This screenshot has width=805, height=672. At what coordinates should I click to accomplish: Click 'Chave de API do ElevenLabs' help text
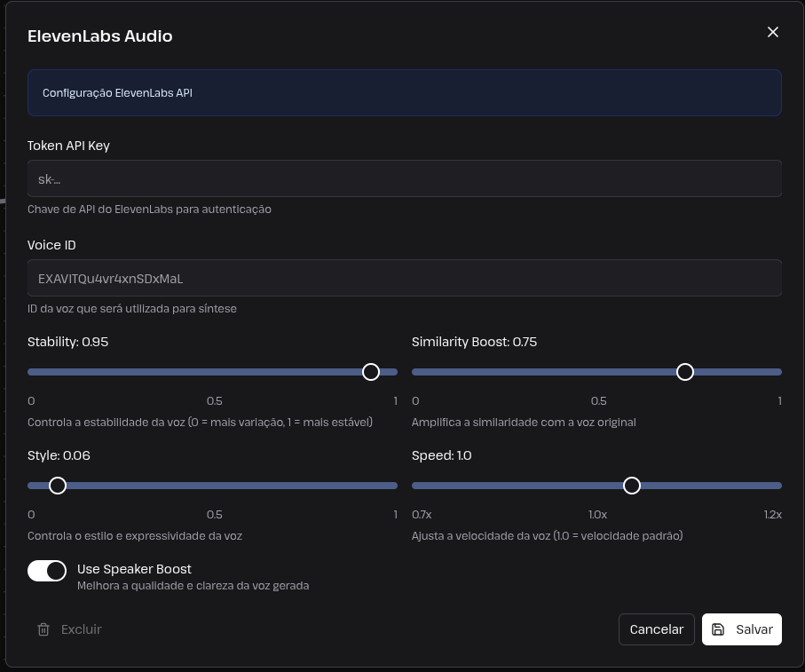[149, 209]
